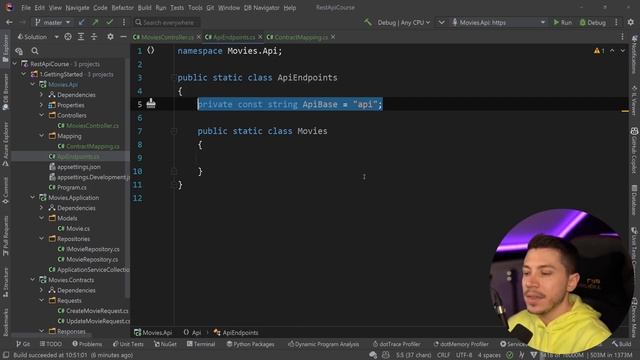Toggle the Terminal tool window
Image resolution: width=640 pixels, height=360 pixels.
tap(201, 344)
